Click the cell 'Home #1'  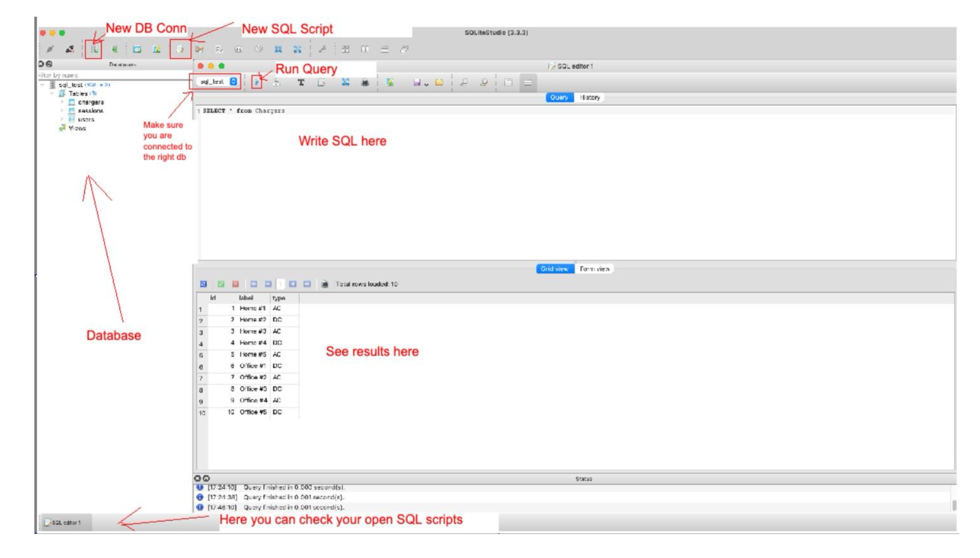(253, 308)
